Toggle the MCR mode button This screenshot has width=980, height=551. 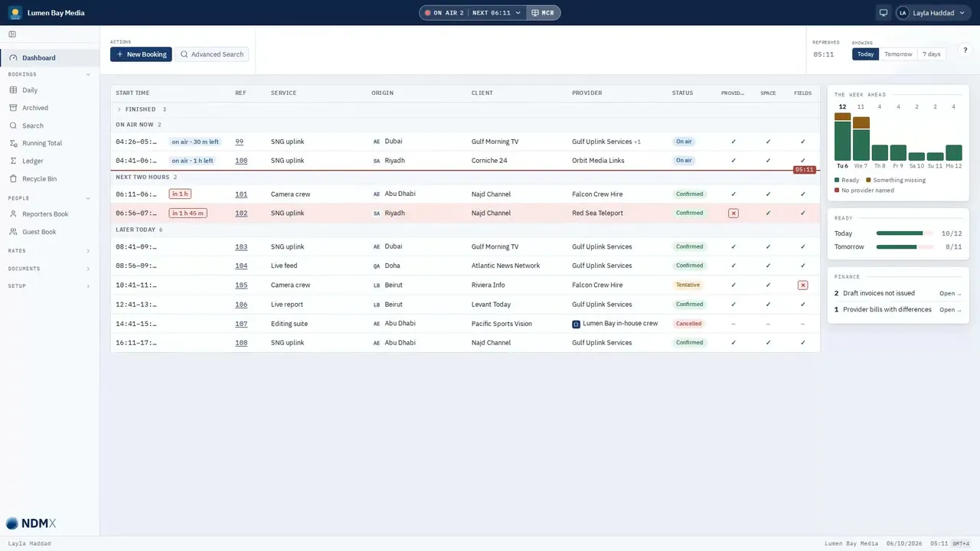tap(543, 13)
